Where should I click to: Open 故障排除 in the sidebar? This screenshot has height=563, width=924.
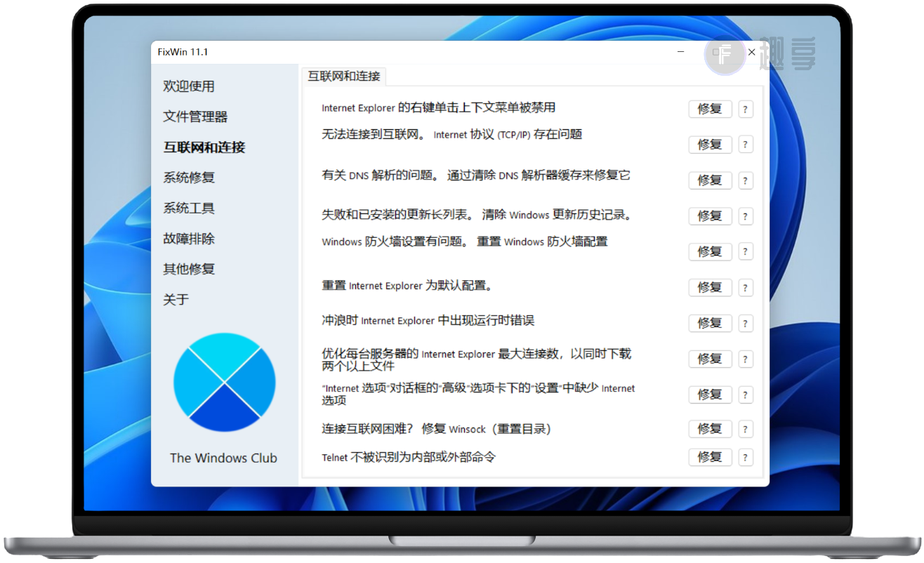189,239
